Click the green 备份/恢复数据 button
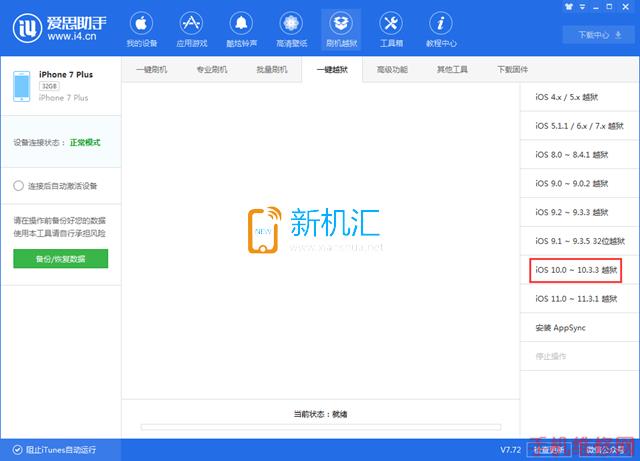 [x=60, y=259]
